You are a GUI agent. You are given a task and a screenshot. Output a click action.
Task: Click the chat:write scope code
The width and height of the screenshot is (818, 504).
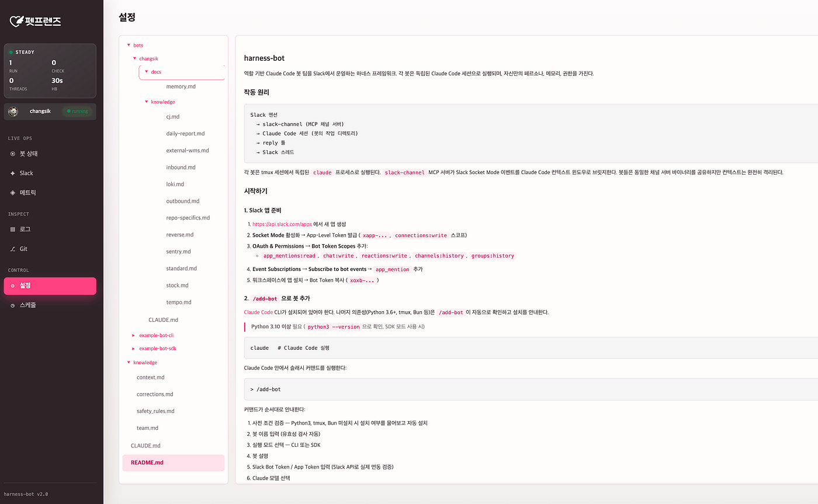click(338, 256)
